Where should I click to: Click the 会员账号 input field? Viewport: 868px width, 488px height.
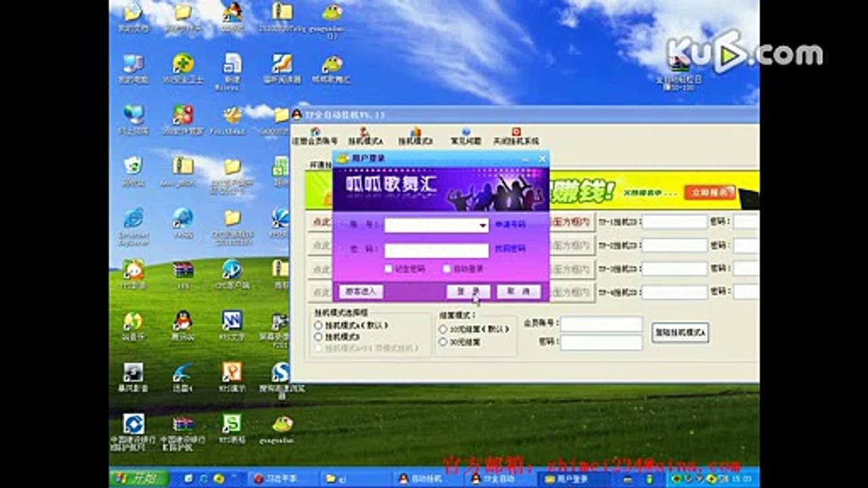pyautogui.click(x=601, y=324)
